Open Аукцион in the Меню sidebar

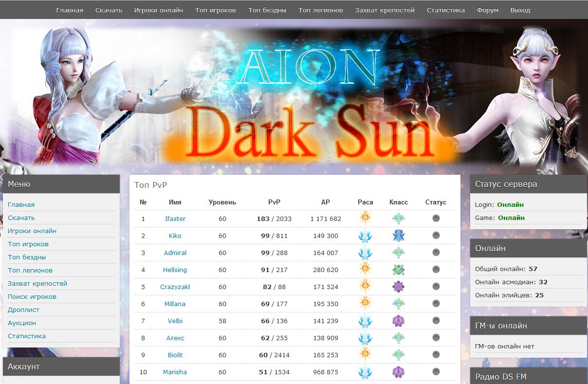pos(22,323)
